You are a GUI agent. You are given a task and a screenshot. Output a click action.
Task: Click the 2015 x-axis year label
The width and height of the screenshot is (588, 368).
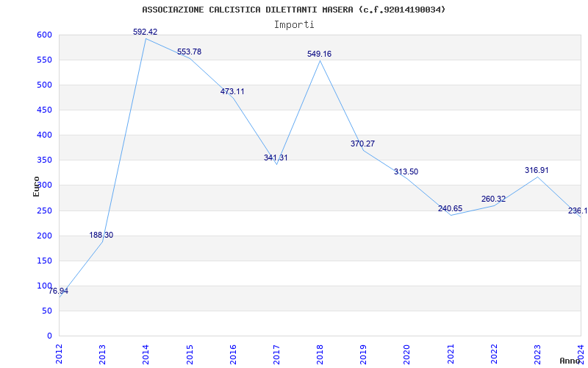[190, 353]
